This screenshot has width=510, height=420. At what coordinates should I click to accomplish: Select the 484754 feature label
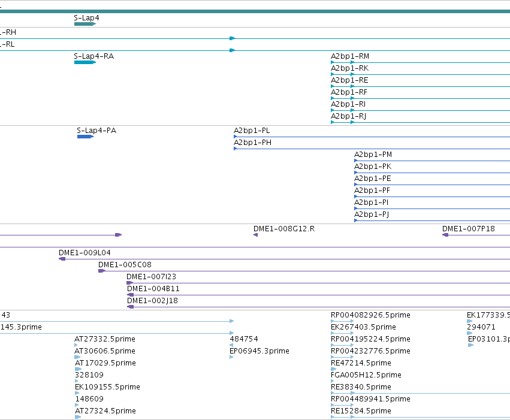[244, 339]
